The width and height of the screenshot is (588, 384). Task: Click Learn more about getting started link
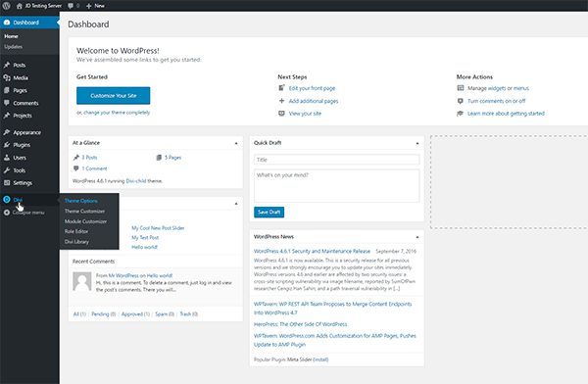point(506,114)
